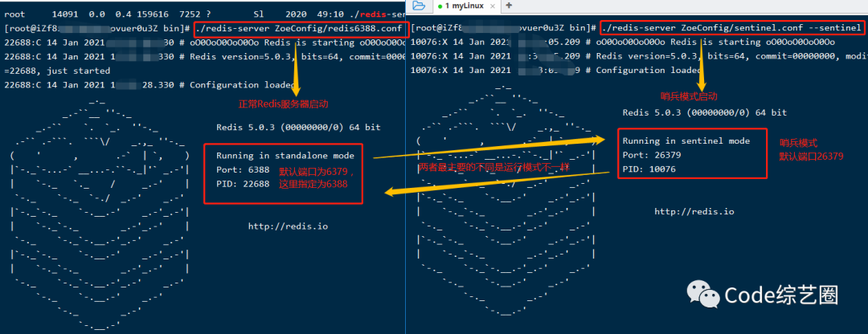
Task: Select the "Port: 6388" line
Action: pyautogui.click(x=243, y=169)
